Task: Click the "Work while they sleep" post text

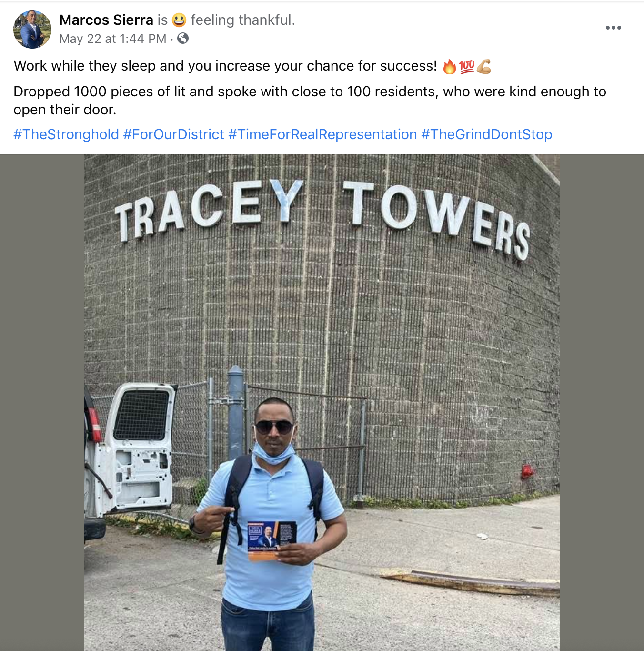Action: click(x=225, y=66)
